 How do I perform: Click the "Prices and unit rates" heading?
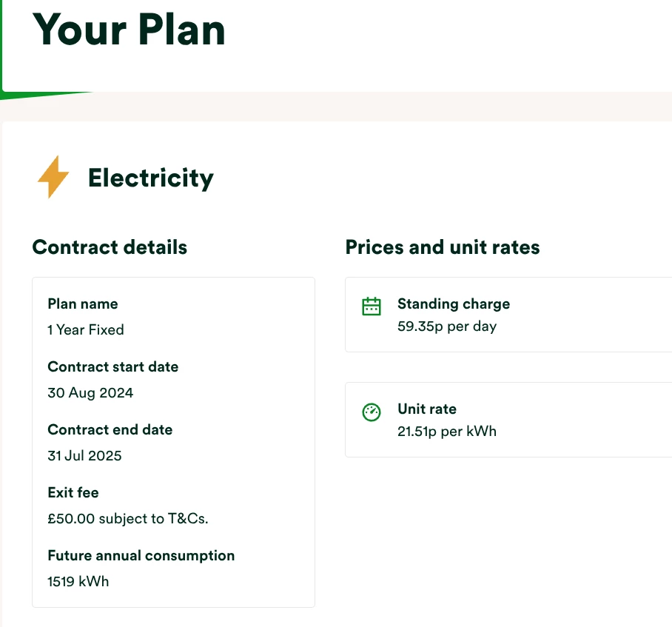tap(443, 247)
